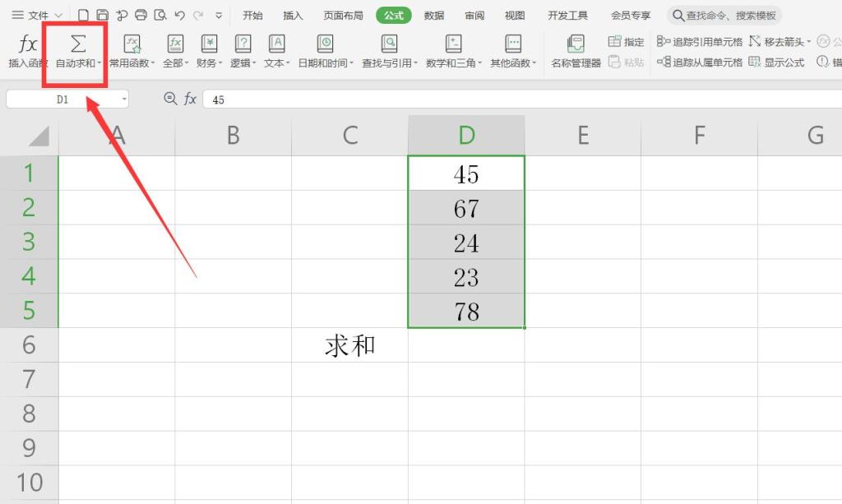
Task: Click cell D2 containing 67
Action: click(466, 208)
